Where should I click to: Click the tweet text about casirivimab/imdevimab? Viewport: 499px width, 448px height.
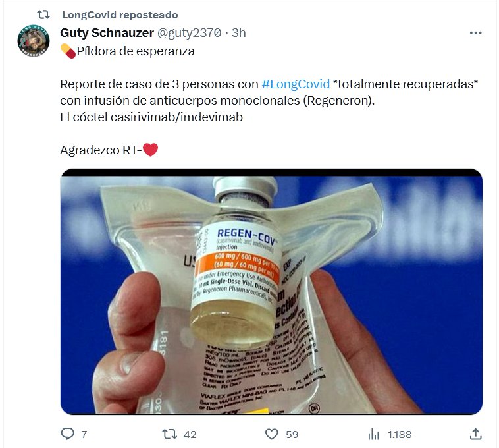pyautogui.click(x=151, y=117)
